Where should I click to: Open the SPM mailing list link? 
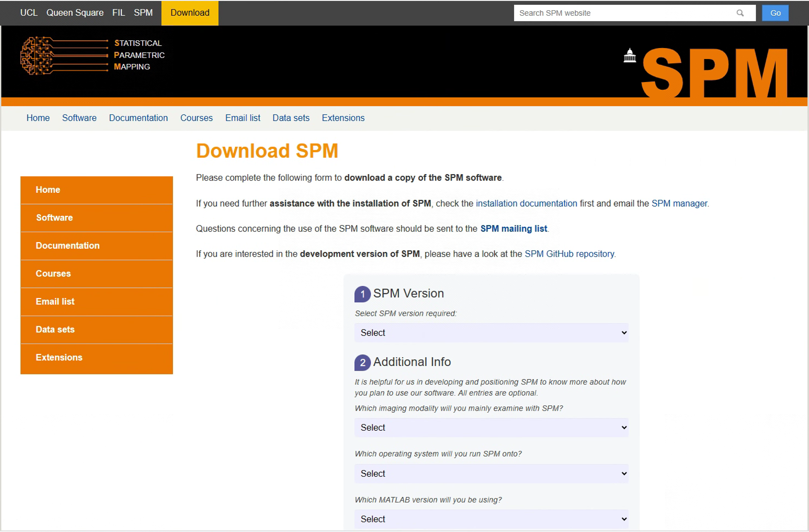(x=514, y=229)
